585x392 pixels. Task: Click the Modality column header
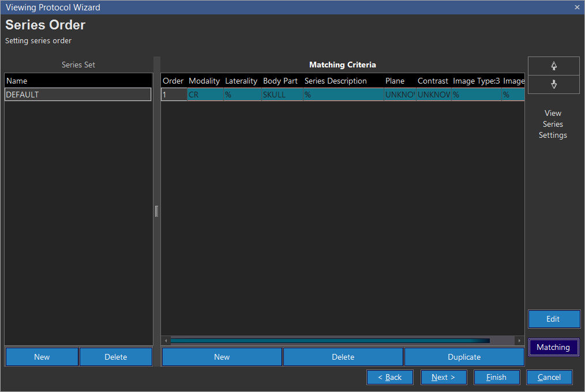[x=204, y=81]
